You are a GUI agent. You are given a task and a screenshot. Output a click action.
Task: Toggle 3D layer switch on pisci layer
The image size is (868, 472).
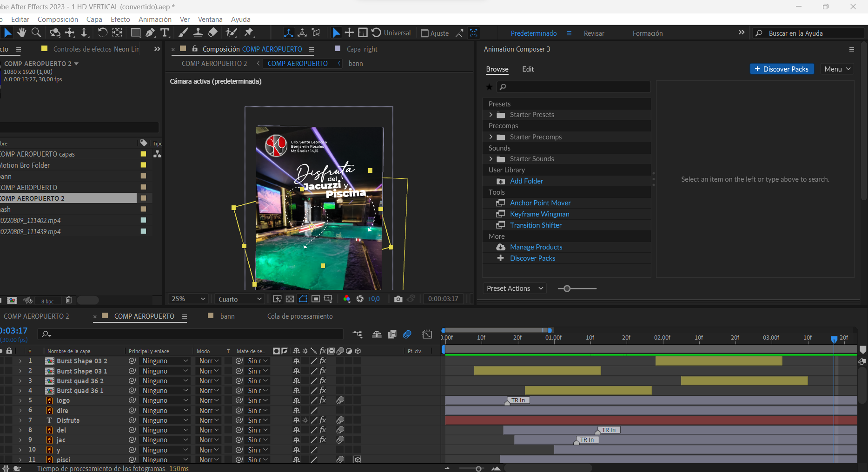coord(357,460)
